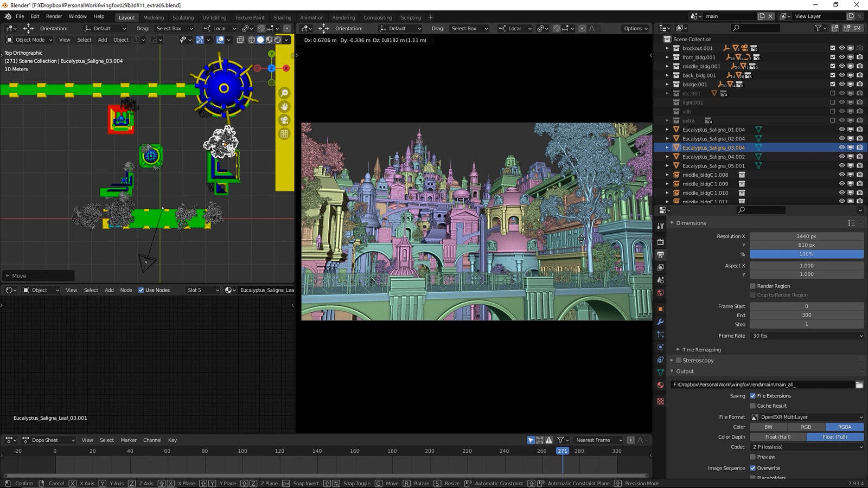Expand the Eucalyptus_Saligna_02.004 tree row
The width and height of the screenshot is (868, 488).
click(x=667, y=139)
